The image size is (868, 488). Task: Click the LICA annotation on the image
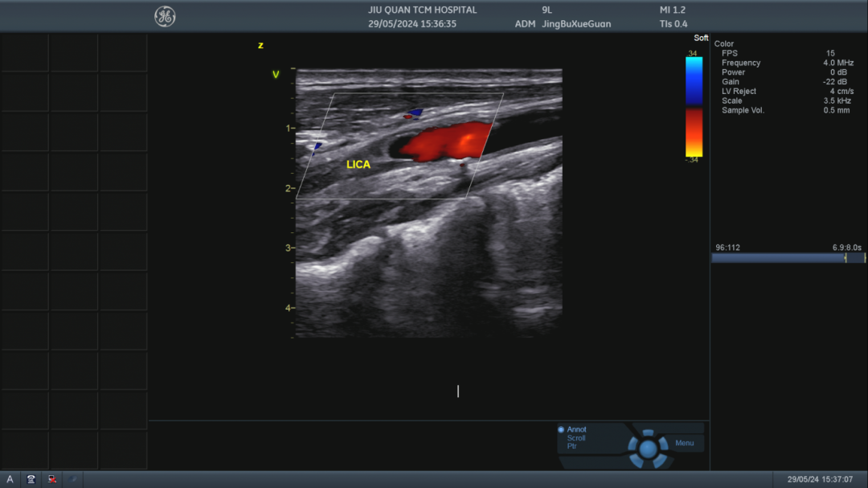coord(358,165)
